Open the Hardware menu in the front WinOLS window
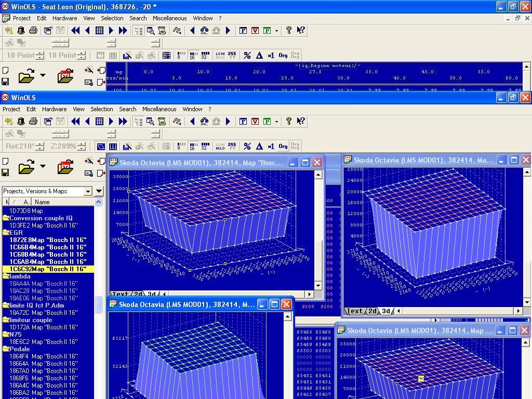 [x=54, y=109]
